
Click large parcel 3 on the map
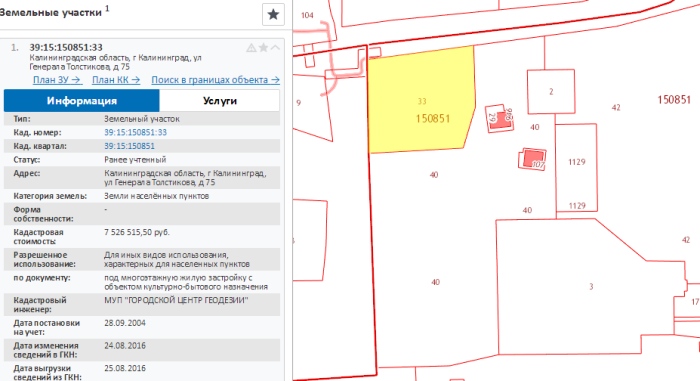coord(591,286)
